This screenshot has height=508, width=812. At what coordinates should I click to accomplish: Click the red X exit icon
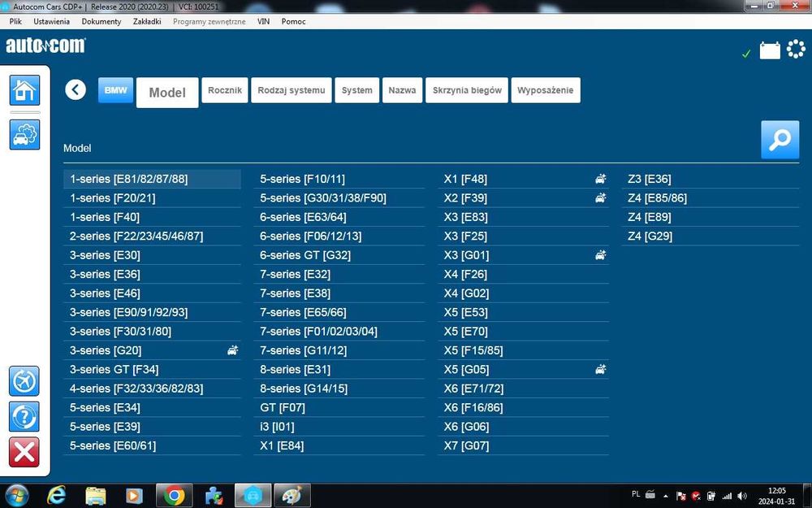(24, 451)
